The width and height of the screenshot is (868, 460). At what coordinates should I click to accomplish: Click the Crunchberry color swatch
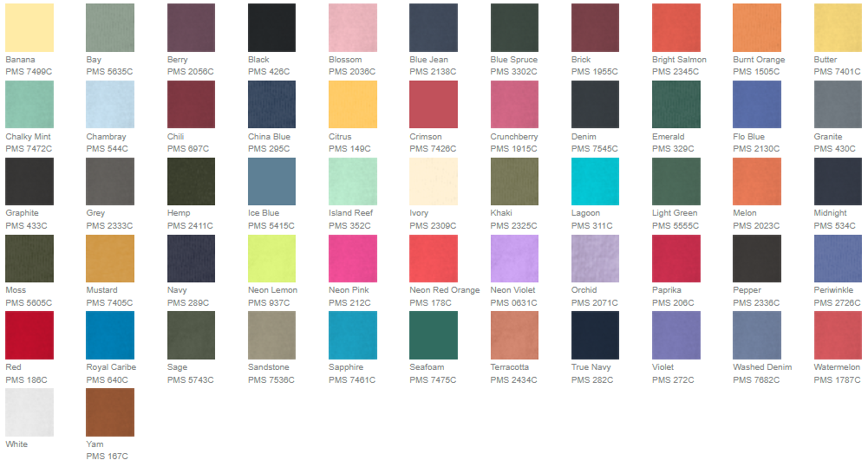pos(515,105)
